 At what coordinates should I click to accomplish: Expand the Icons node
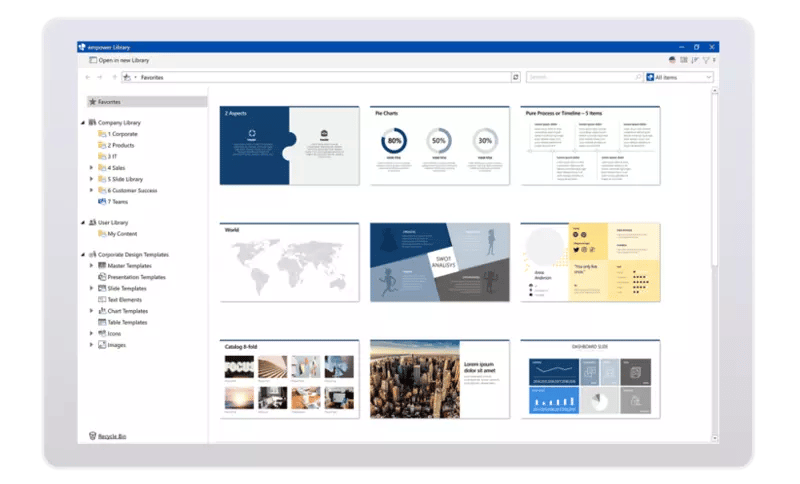pyautogui.click(x=92, y=334)
